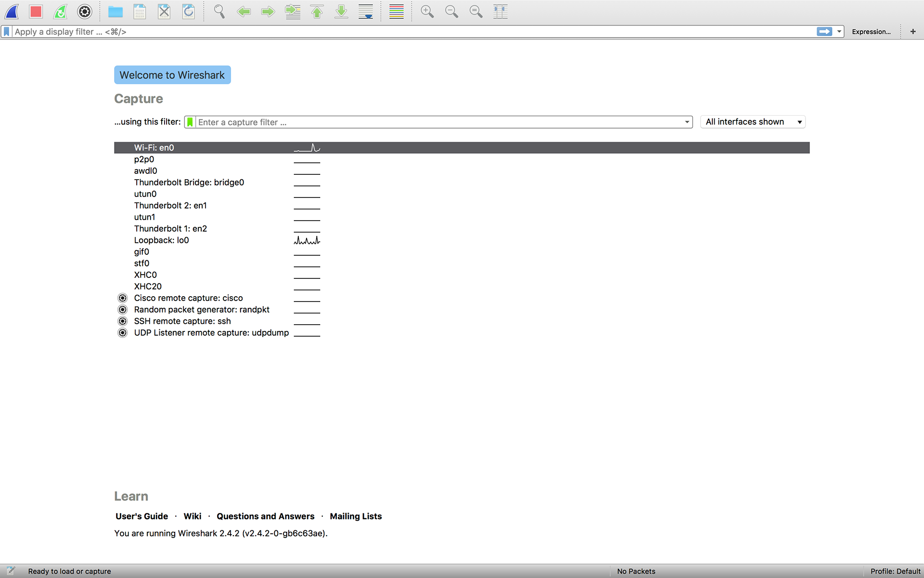Zoom out on the main window text
Viewport: 924px width, 578px height.
point(451,12)
